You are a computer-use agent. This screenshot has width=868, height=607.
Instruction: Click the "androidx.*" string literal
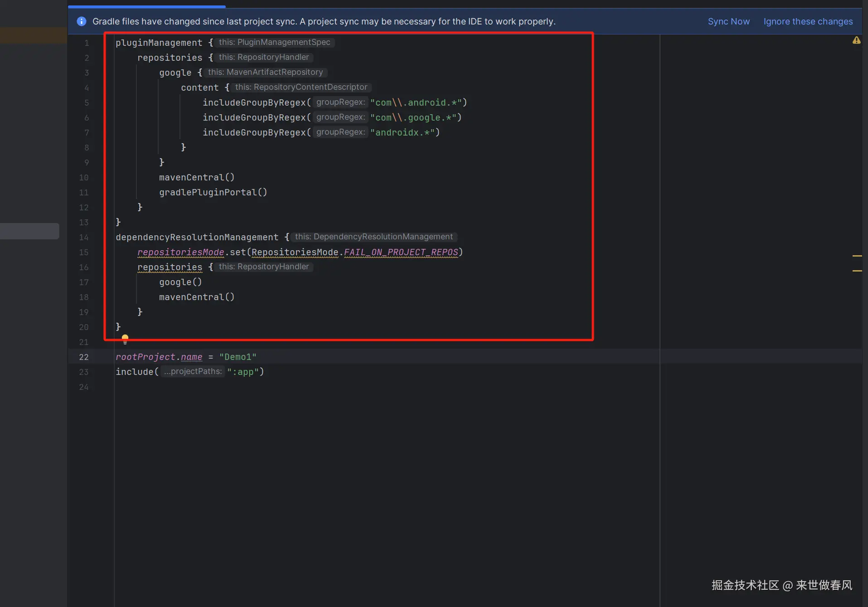[402, 132]
